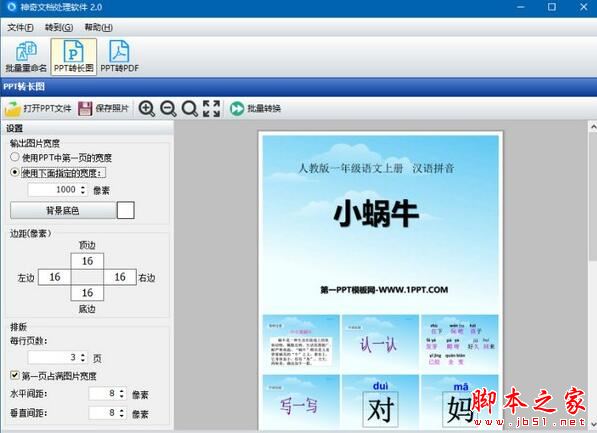
Task: Click the horizontal spacing (水平间距) spinner arrows
Action: (121, 393)
